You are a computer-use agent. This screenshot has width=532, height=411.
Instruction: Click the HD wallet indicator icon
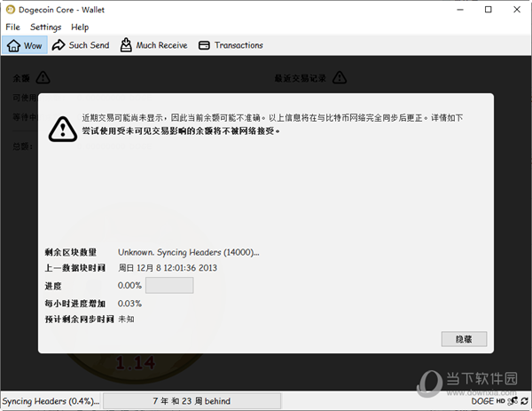501,401
